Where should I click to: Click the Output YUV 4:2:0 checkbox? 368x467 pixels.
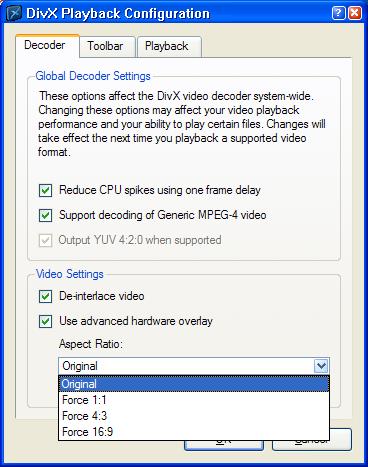pos(45,240)
